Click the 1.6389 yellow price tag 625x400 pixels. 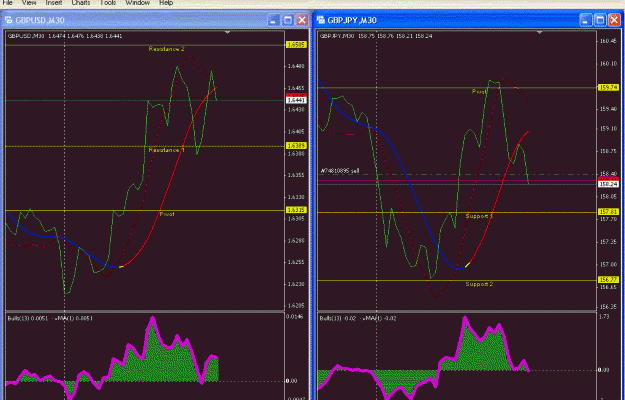297,146
